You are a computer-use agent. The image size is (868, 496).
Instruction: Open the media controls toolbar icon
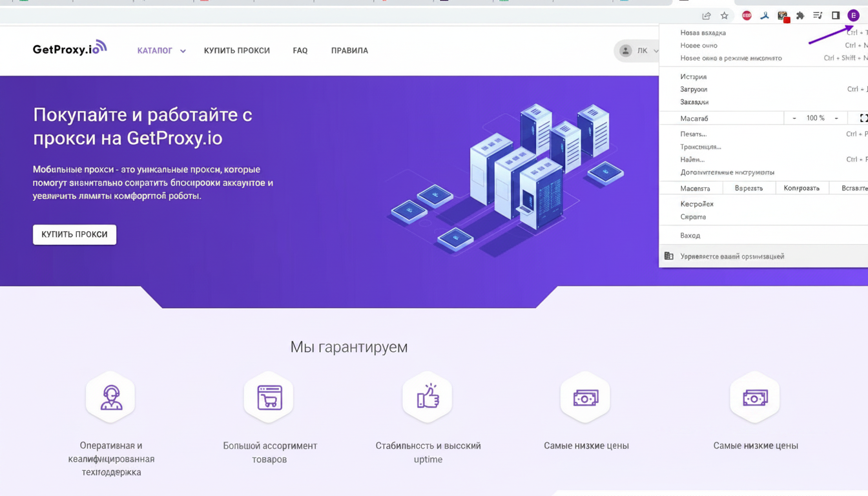click(818, 15)
